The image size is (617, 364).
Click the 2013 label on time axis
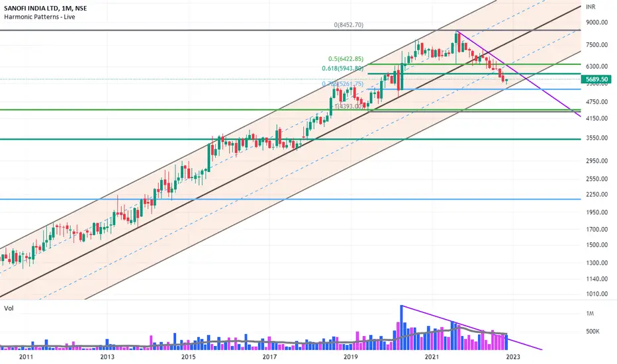[x=107, y=357]
